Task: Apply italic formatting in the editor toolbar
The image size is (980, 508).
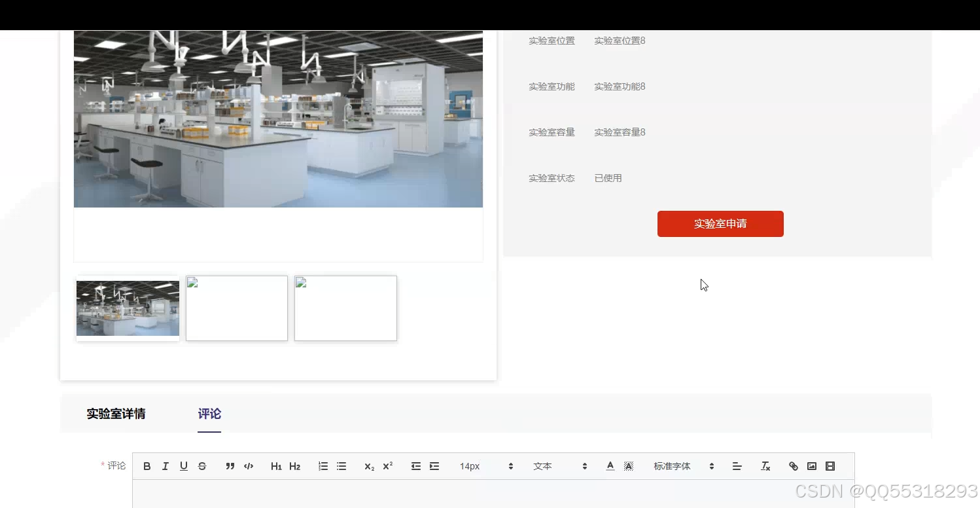Action: click(165, 465)
